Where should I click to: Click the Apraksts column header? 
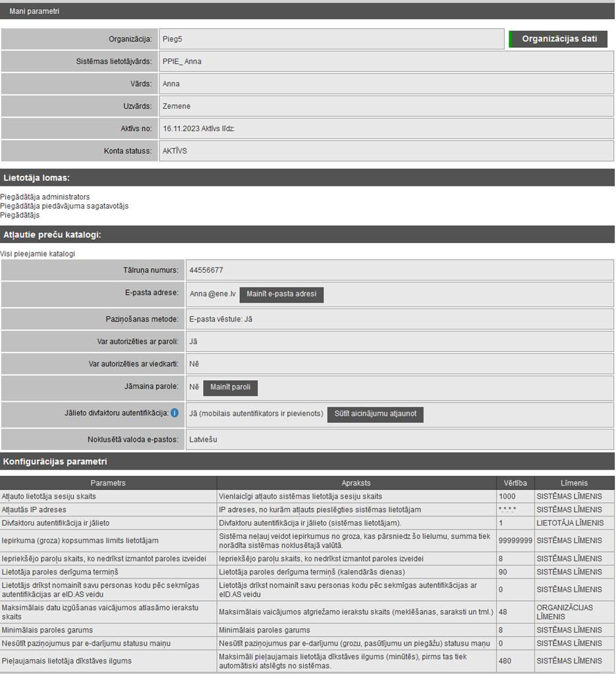[356, 483]
